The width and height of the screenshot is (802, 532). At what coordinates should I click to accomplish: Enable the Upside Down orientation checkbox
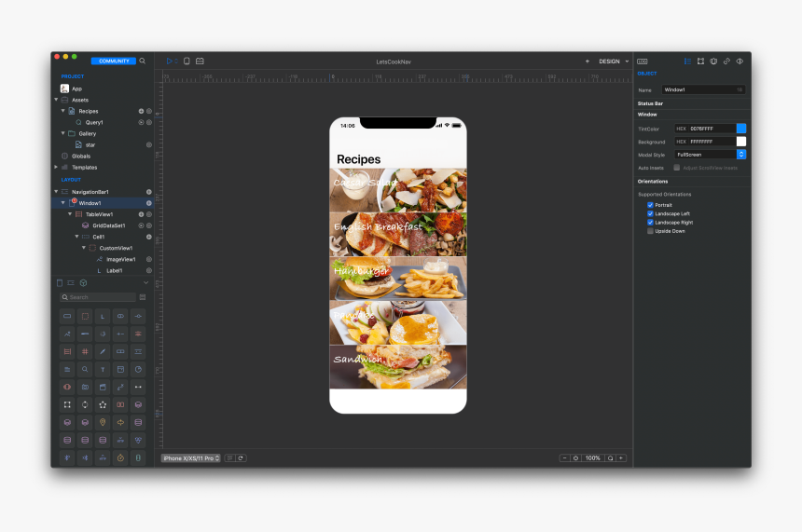(650, 231)
